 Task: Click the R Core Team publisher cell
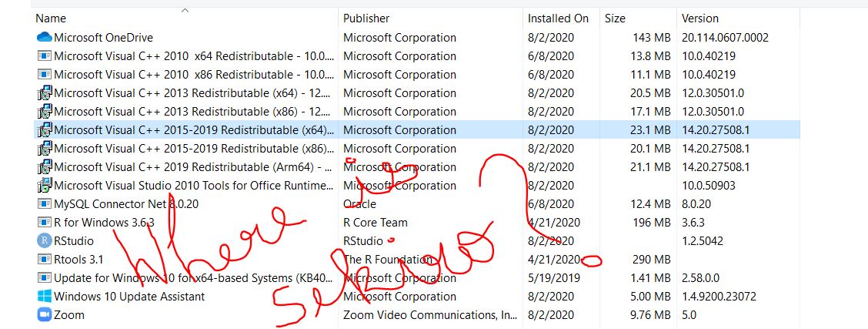click(x=376, y=222)
